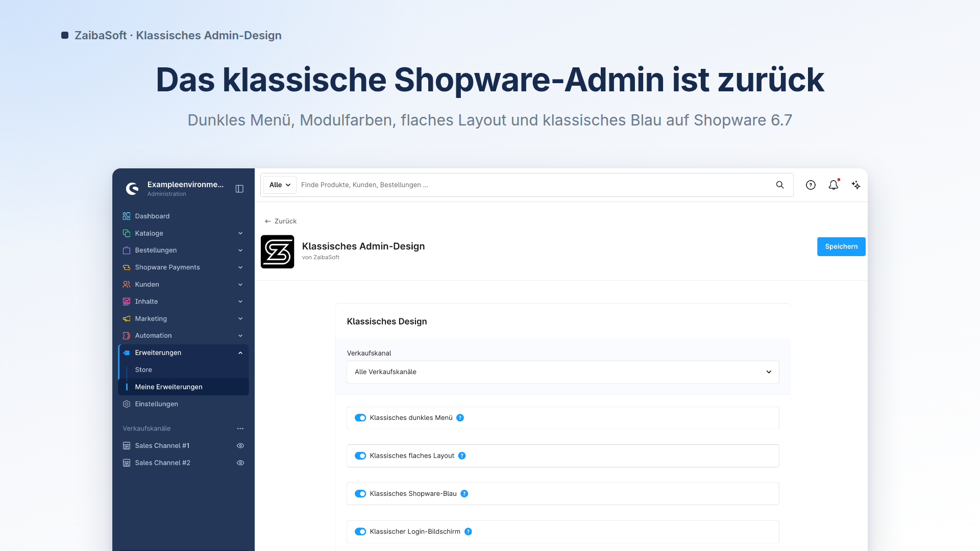Open the Alle Verkaufskanäle dropdown
Image resolution: width=980 pixels, height=551 pixels.
click(563, 372)
